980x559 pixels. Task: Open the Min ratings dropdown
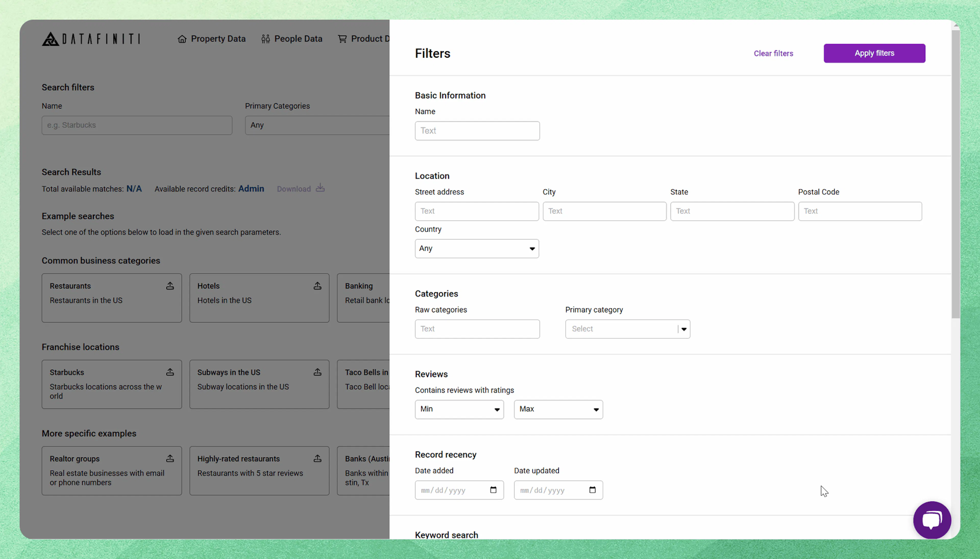[x=459, y=409]
